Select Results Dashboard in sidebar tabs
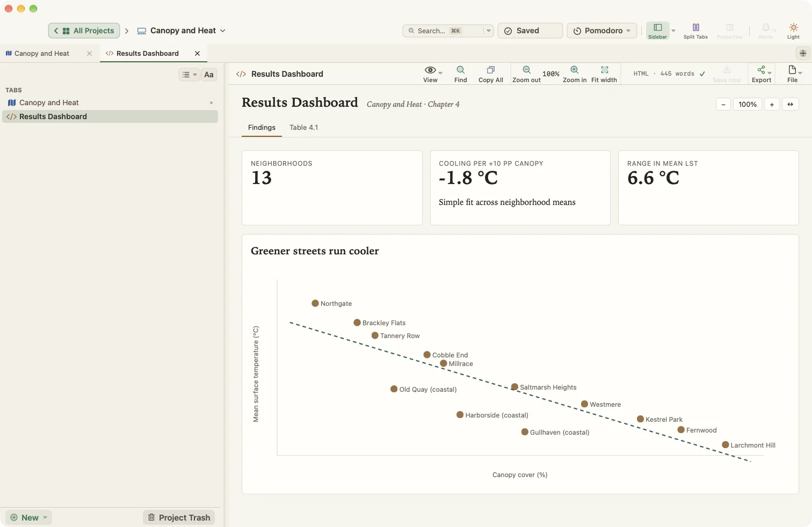Screen dimensions: 812x527 coord(110,116)
